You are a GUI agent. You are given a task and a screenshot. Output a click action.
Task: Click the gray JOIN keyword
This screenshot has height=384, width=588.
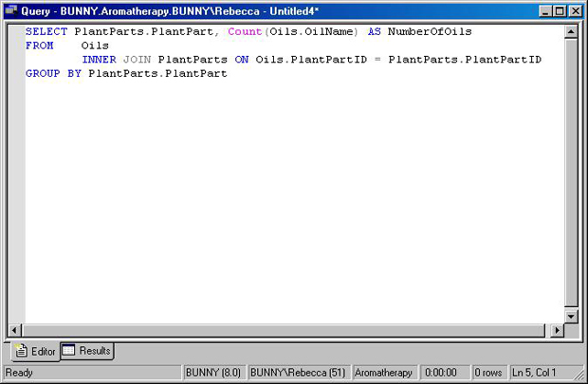point(138,59)
